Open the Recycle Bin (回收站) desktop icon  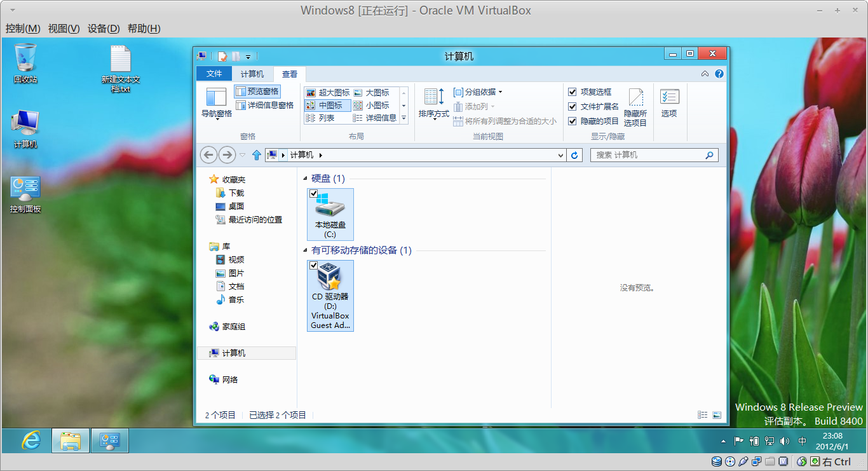coord(25,64)
